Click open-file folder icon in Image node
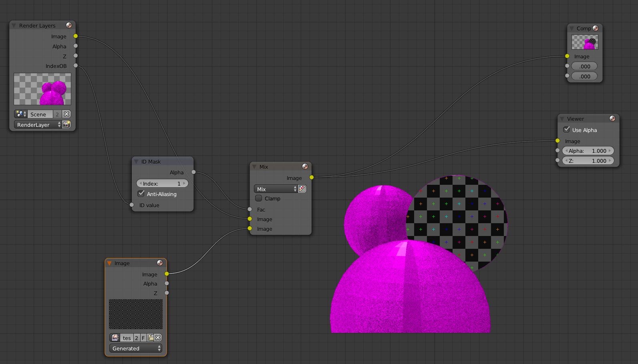638x364 pixels. (151, 338)
